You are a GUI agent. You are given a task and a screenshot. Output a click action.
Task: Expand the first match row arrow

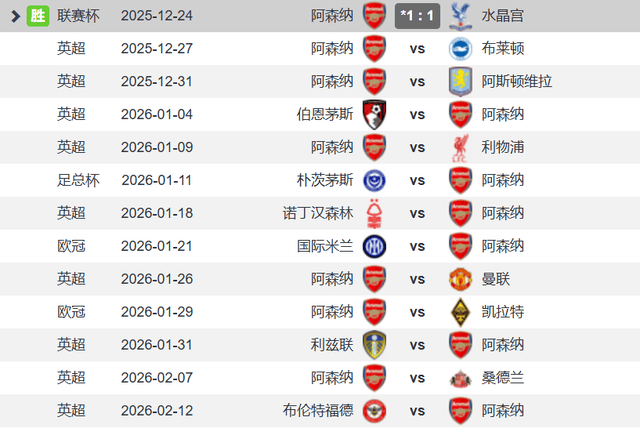pyautogui.click(x=15, y=16)
